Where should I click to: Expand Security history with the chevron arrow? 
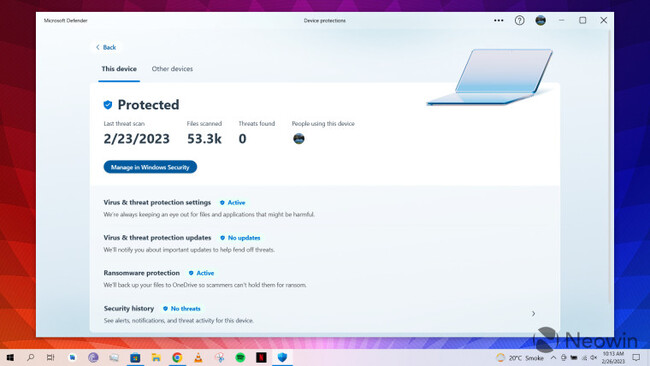533,314
